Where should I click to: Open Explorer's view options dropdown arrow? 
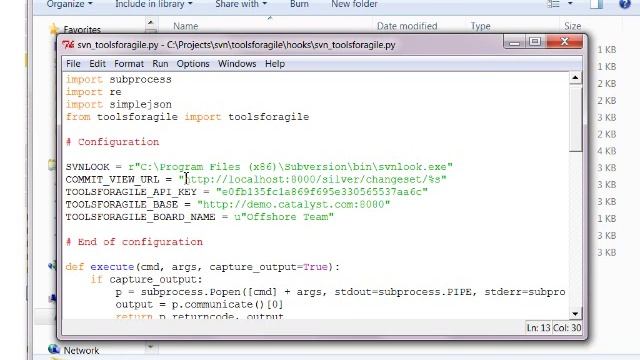(570, 4)
